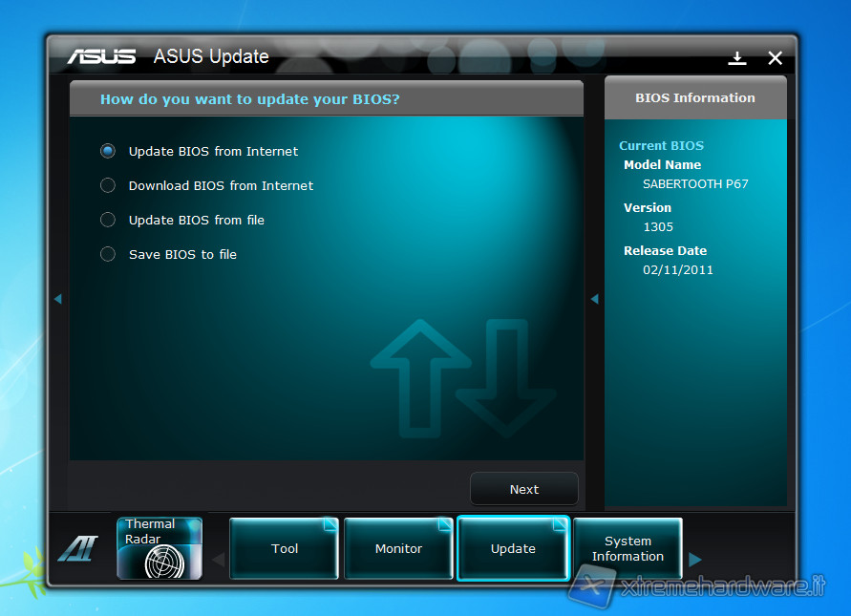Select Update BIOS from file option
The width and height of the screenshot is (851, 616).
[x=108, y=220]
